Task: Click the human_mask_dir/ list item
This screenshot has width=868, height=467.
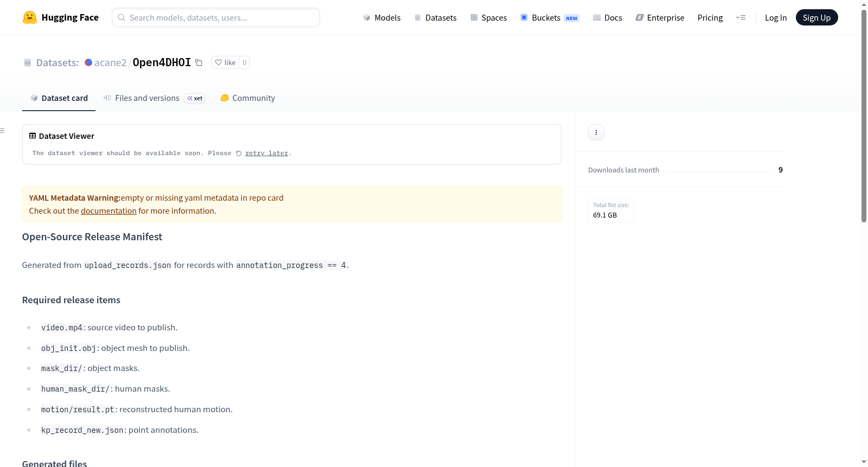Action: (x=105, y=389)
